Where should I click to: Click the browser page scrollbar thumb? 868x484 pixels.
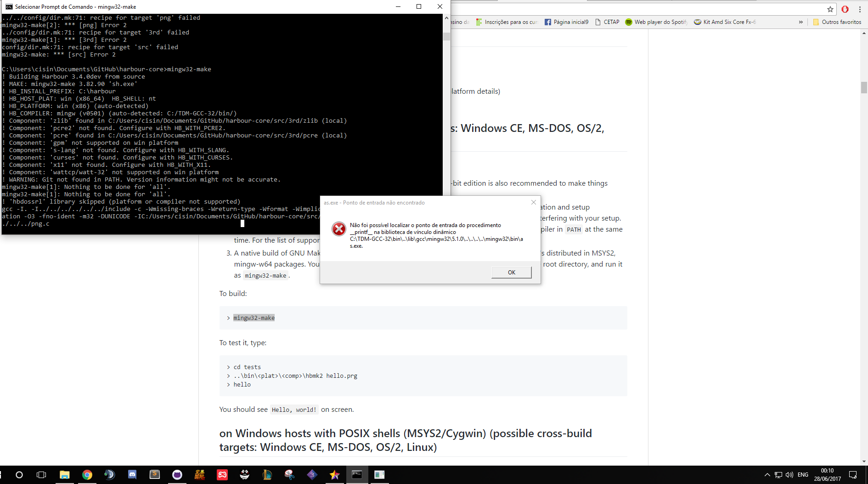(x=864, y=87)
